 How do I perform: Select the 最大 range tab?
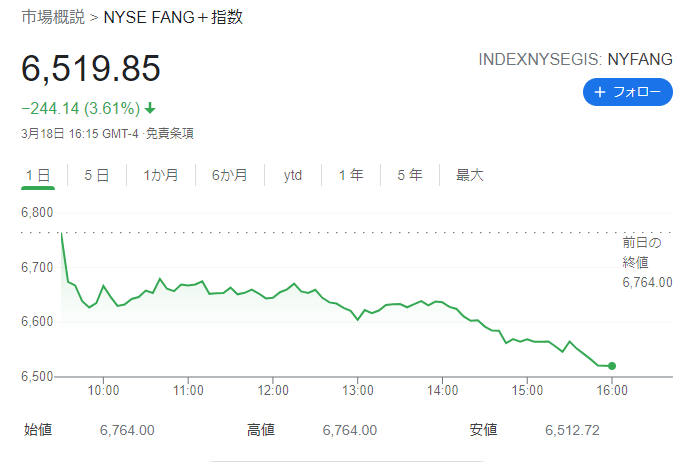[x=469, y=175]
